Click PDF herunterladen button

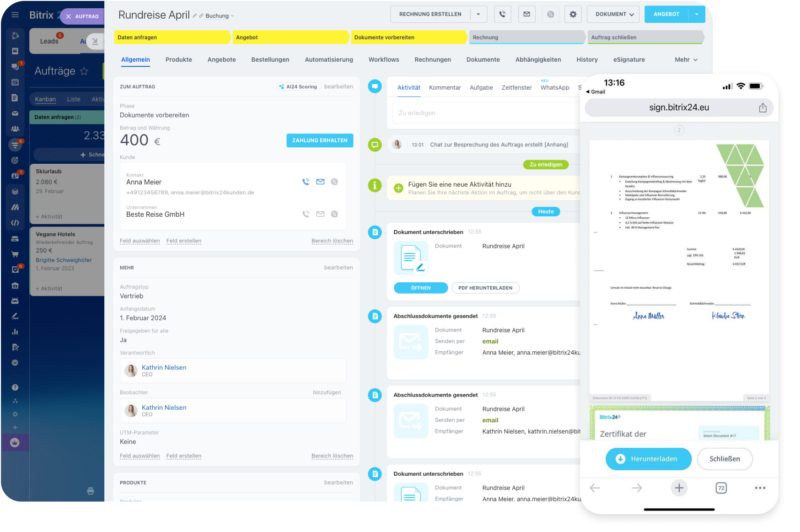[x=485, y=288]
